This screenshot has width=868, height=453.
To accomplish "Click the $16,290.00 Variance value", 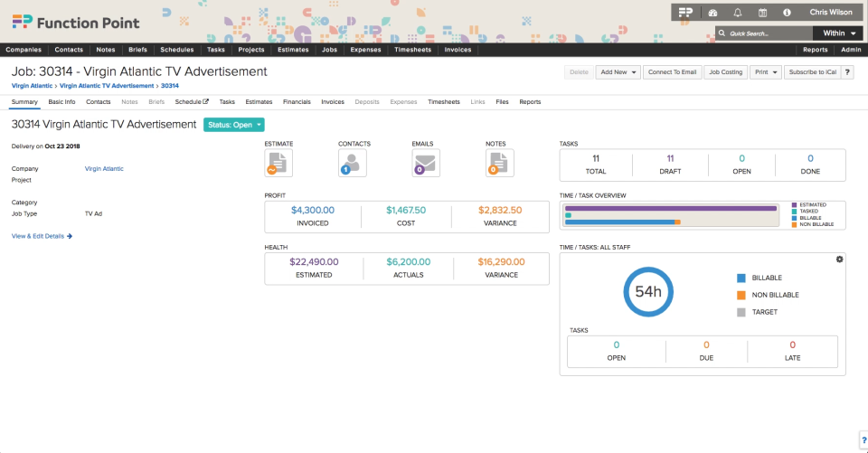I will tap(501, 262).
